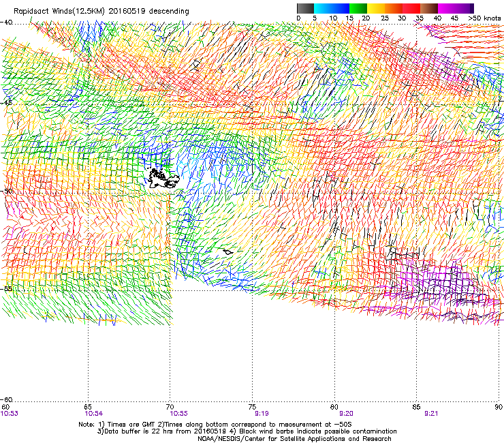Click the '70' longitude label

pos(170,408)
